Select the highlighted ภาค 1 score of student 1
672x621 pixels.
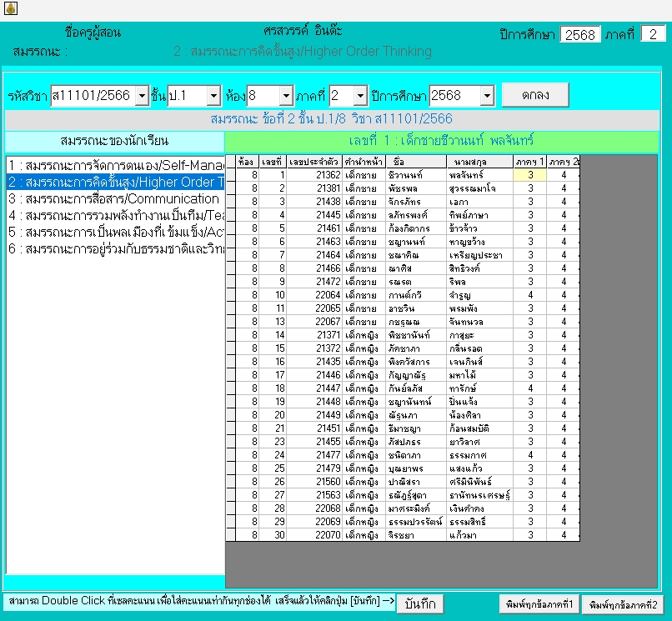(529, 175)
